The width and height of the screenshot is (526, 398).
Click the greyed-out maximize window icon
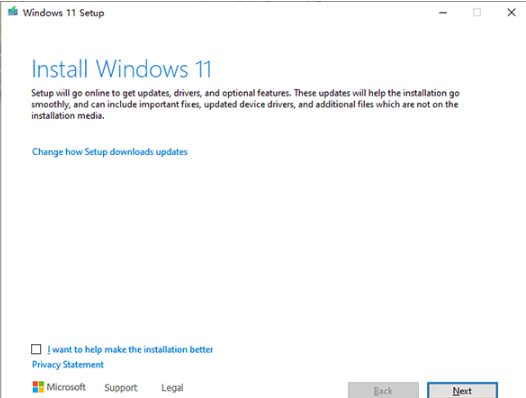[x=477, y=12]
